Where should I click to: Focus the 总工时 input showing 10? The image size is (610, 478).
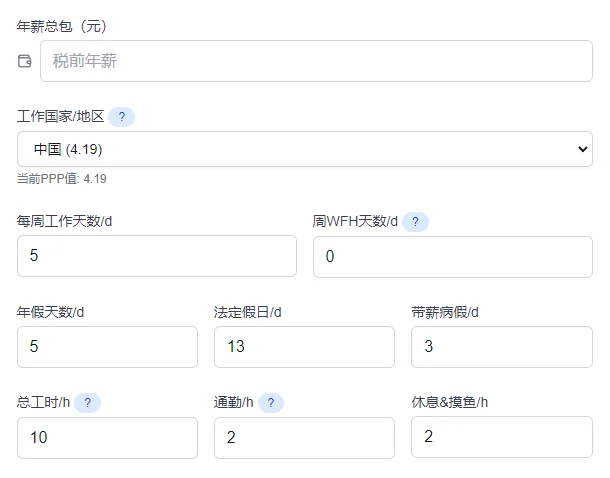pyautogui.click(x=107, y=438)
